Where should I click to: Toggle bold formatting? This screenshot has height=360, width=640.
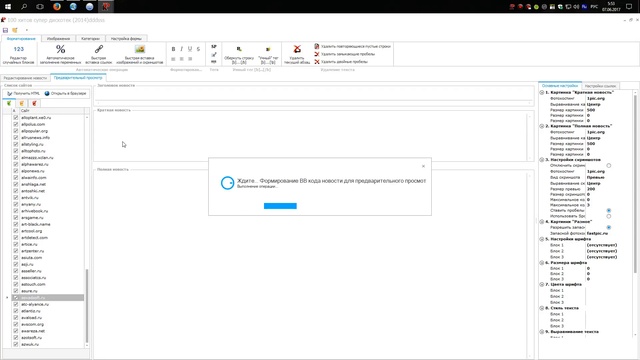pyautogui.click(x=173, y=49)
